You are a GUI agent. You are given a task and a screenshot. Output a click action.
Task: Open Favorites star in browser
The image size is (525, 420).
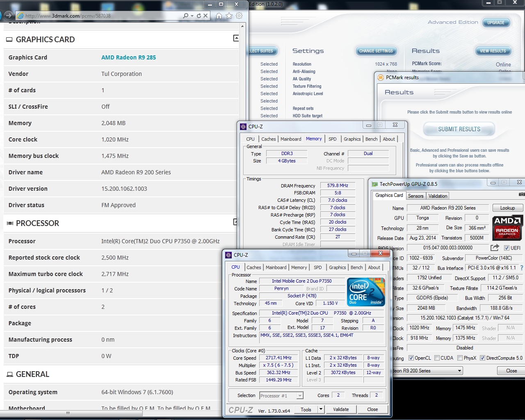click(x=229, y=16)
